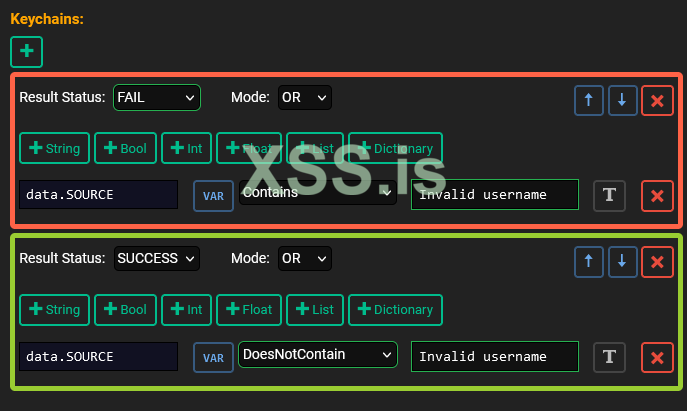The height and width of the screenshot is (411, 687).
Task: Delete the FAIL keychain
Action: 657,100
